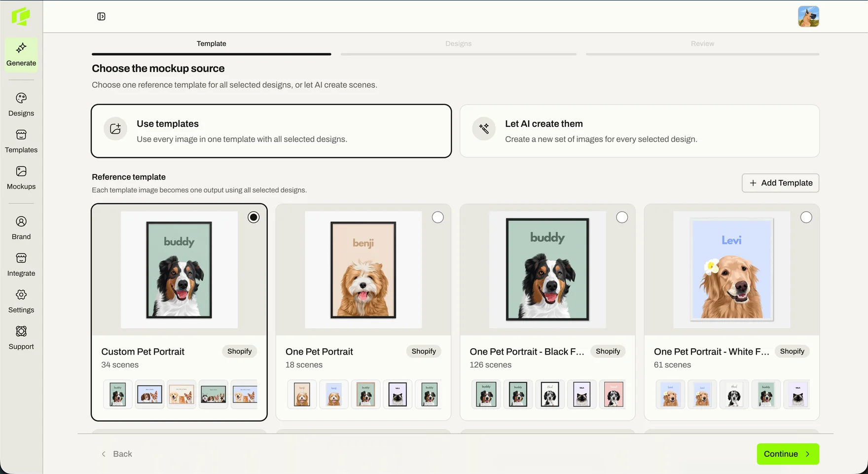This screenshot has width=868, height=474.
Task: Toggle the sidebar collapse icon
Action: [101, 16]
